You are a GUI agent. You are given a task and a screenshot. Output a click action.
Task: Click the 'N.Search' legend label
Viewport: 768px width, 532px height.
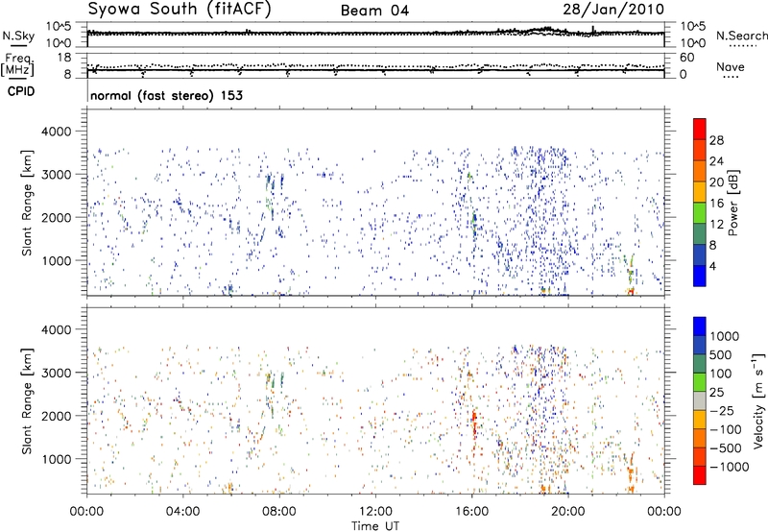click(741, 36)
